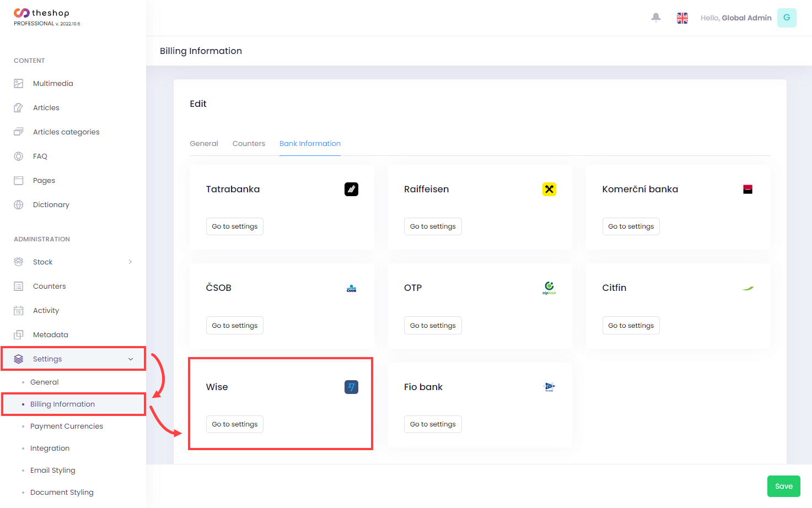Open Articles categories in the sidebar
812x508 pixels.
(x=66, y=132)
